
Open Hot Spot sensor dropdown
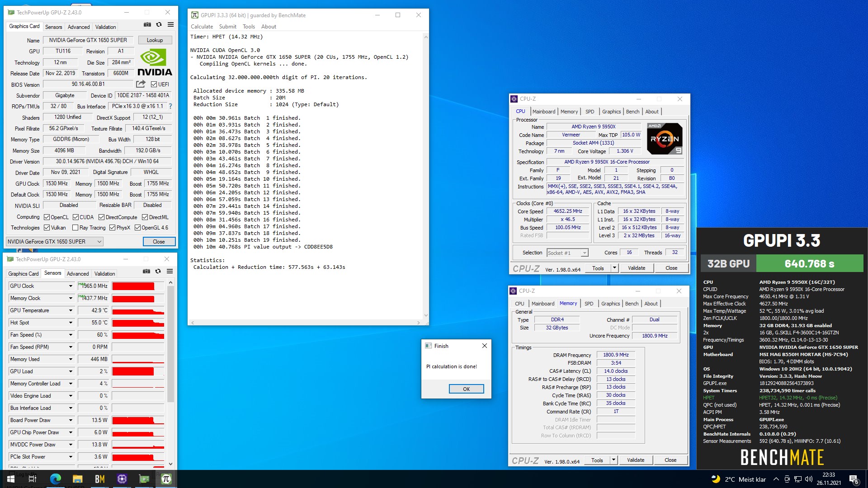coord(71,323)
